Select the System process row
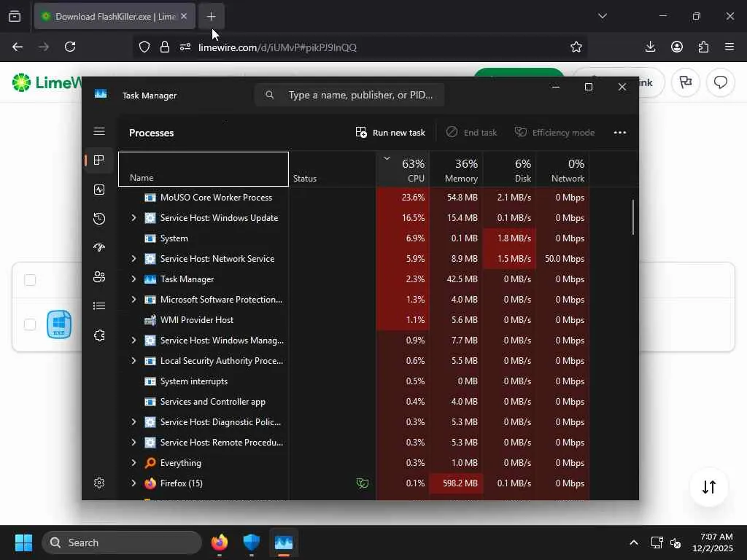The height and width of the screenshot is (560, 747). coord(354,238)
